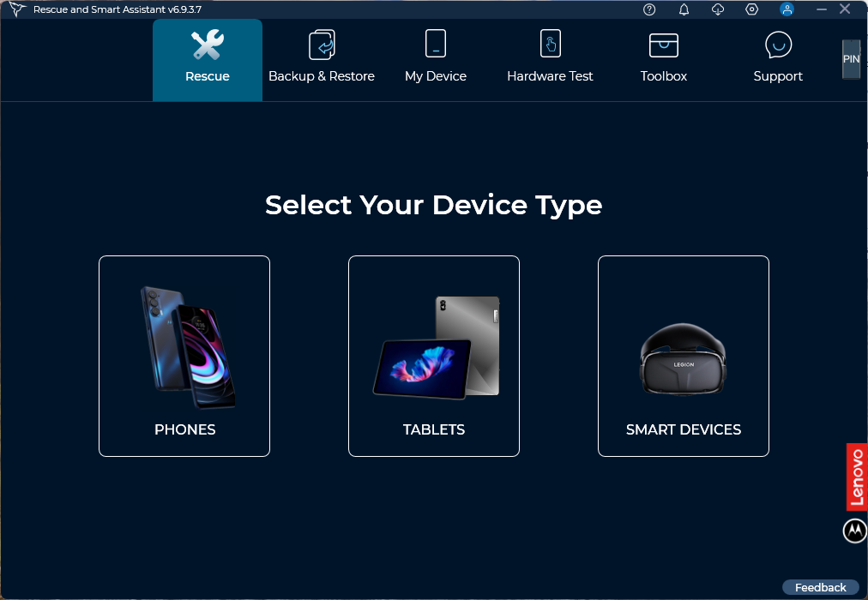Click the Feedback button

coord(820,587)
